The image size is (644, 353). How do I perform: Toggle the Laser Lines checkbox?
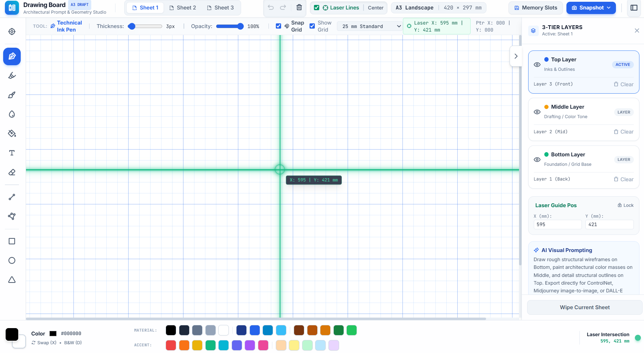[x=317, y=8]
